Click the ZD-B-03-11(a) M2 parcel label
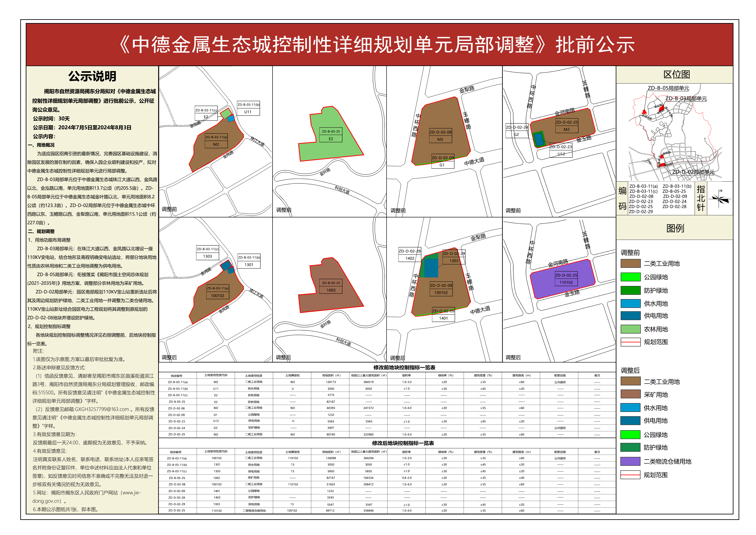 216,141
